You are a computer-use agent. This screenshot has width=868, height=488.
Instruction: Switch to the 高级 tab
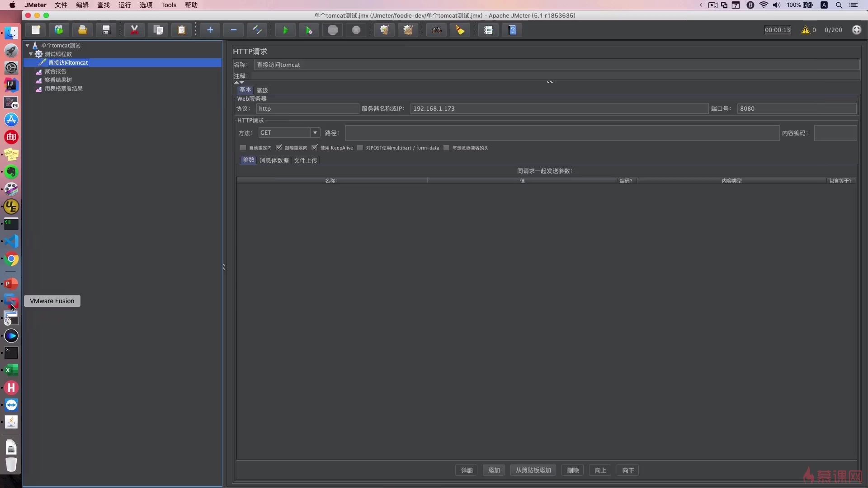[262, 90]
